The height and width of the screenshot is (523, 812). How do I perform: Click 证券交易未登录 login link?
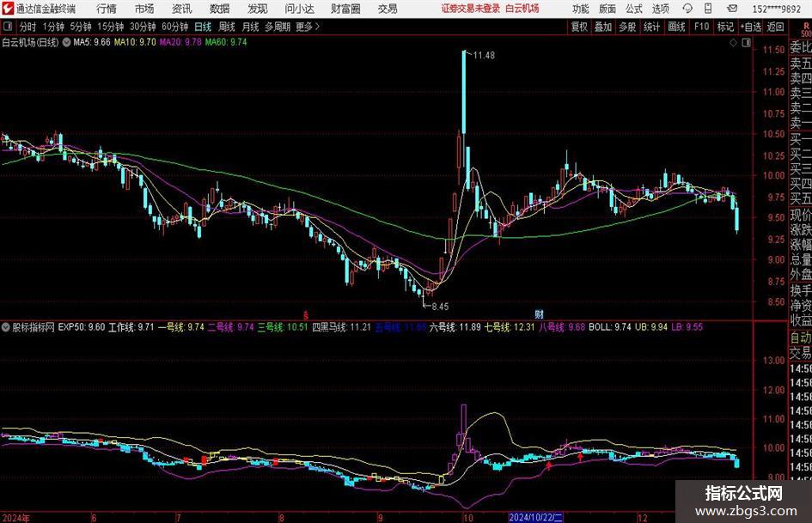(471, 9)
